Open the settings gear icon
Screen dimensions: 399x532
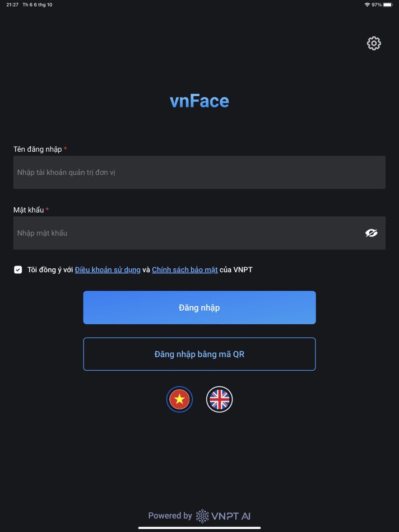373,43
